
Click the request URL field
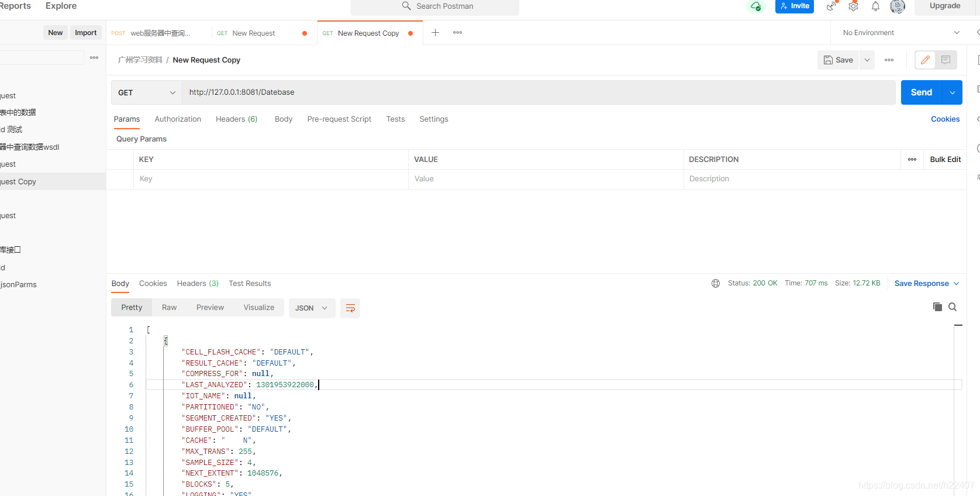point(539,92)
